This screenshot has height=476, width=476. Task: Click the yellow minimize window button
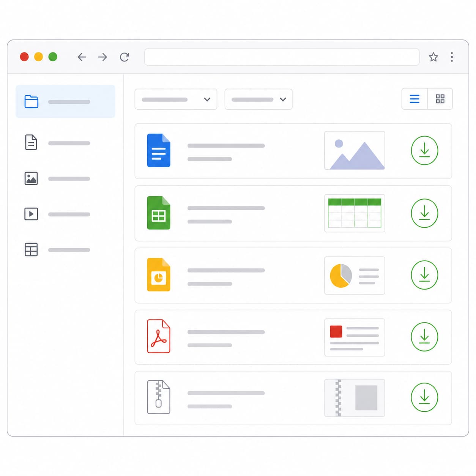[39, 57]
